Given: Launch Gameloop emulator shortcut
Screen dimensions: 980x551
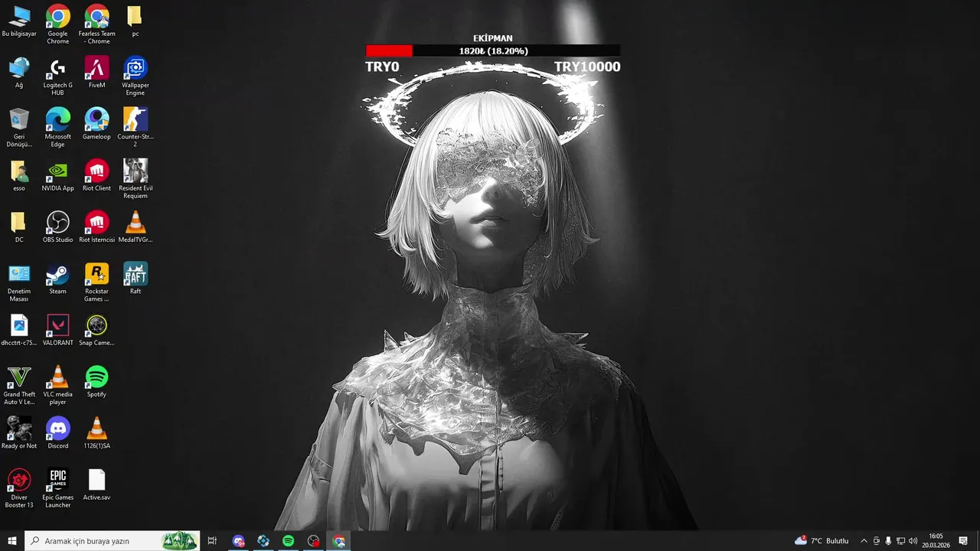Looking at the screenshot, I should [96, 124].
